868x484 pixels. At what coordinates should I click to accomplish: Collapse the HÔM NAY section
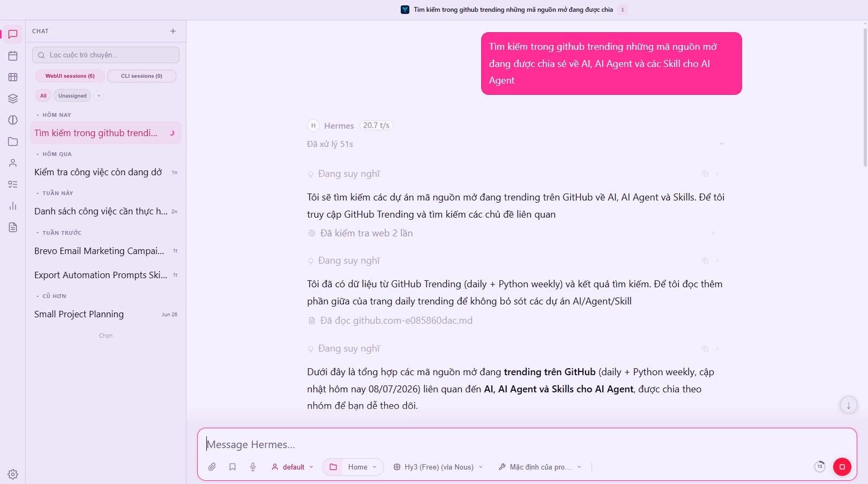[x=54, y=115]
